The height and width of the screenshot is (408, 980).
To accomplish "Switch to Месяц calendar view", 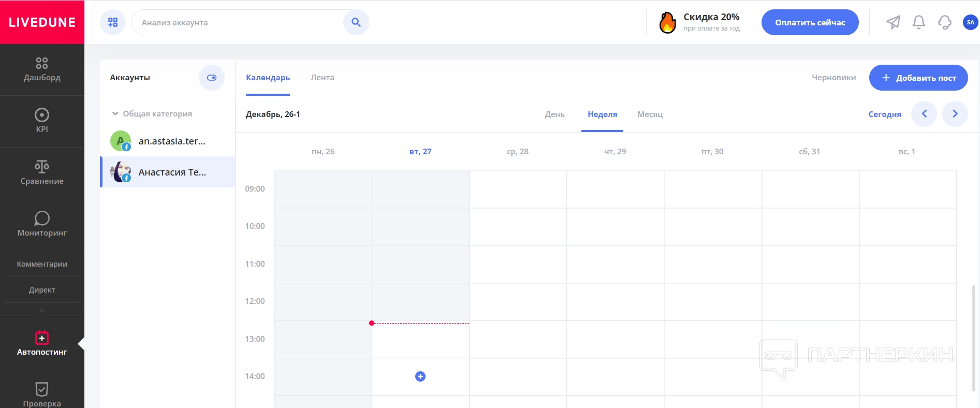I will (x=650, y=114).
